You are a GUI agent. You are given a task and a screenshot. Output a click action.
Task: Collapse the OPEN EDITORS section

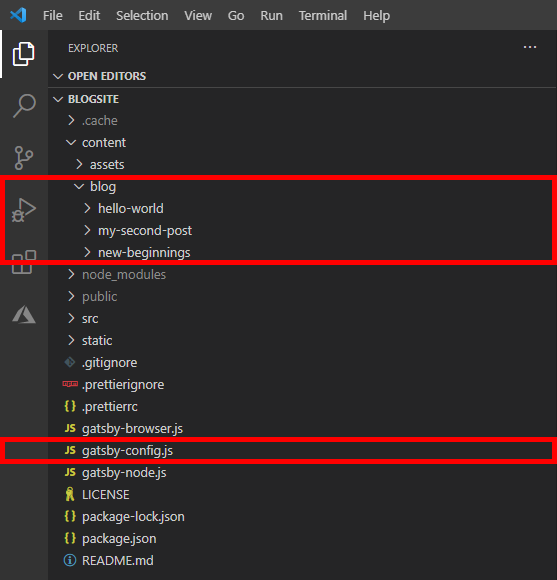point(58,76)
